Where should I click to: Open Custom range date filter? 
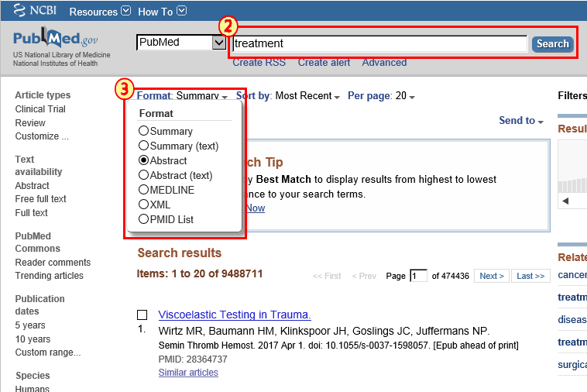48,352
